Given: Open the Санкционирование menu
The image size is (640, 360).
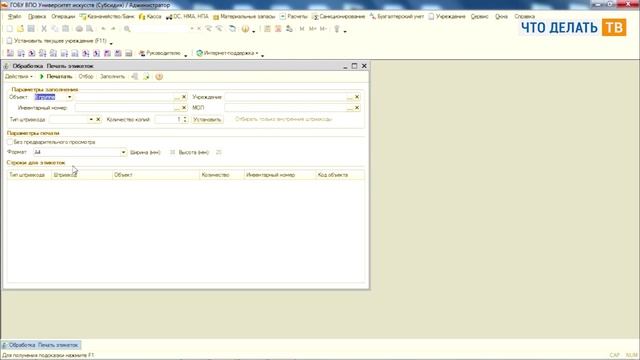Looking at the screenshot, I should (x=338, y=17).
